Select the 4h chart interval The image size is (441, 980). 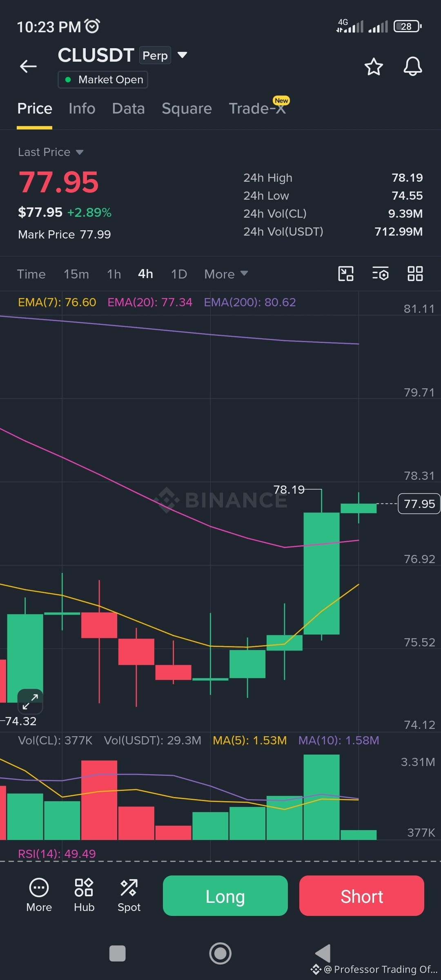pyautogui.click(x=145, y=274)
